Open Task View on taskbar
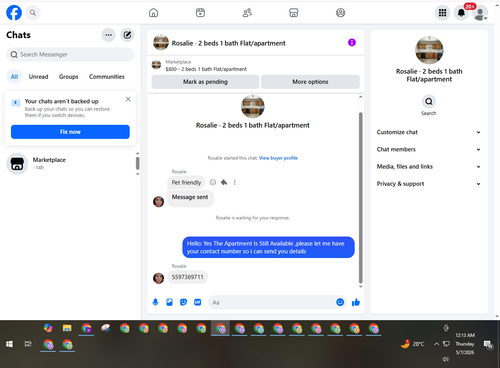The image size is (500, 368). click(x=28, y=344)
